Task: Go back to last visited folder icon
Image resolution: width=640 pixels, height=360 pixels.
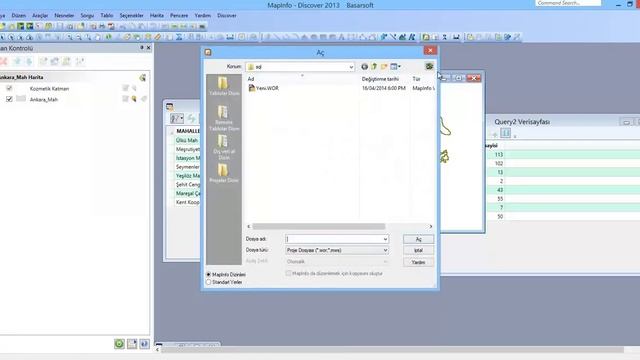Action: 364,67
